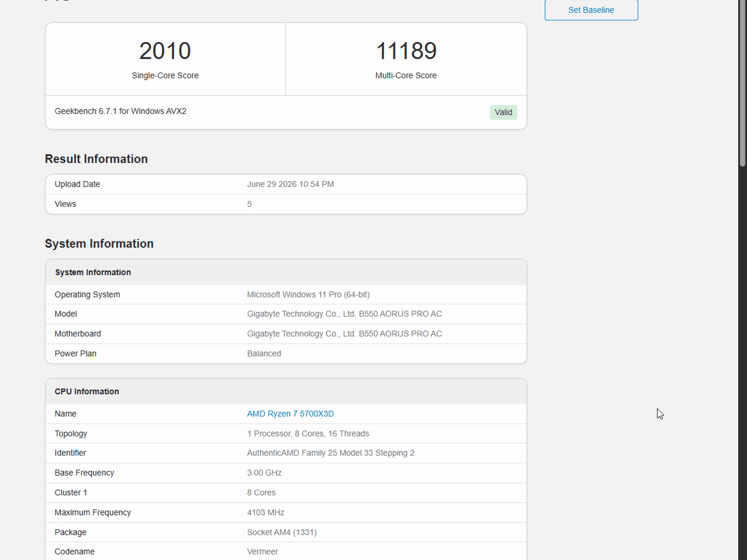The height and width of the screenshot is (560, 747).
Task: Click the Maximum Frequency label
Action: coord(93,513)
